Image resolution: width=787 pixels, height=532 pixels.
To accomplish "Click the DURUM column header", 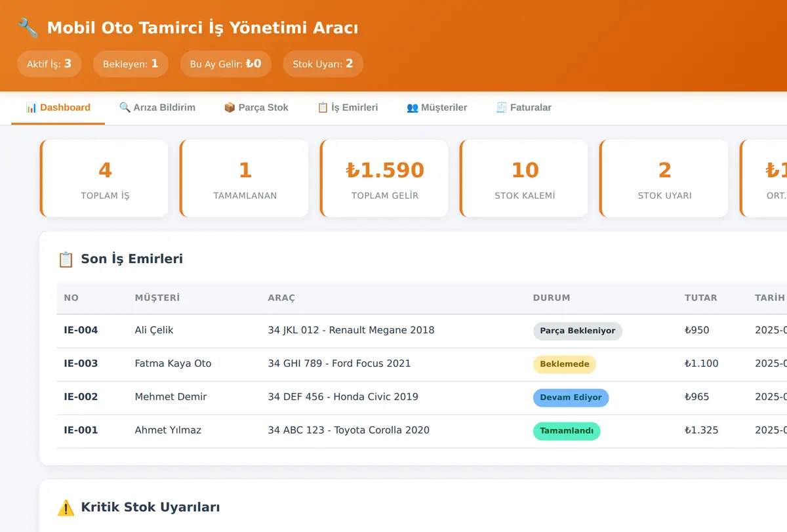I will click(552, 298).
